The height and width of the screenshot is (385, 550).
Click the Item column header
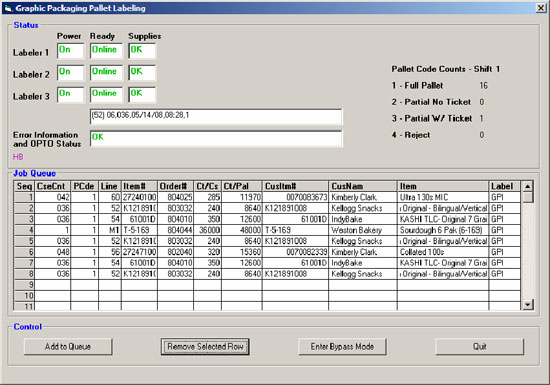point(443,186)
